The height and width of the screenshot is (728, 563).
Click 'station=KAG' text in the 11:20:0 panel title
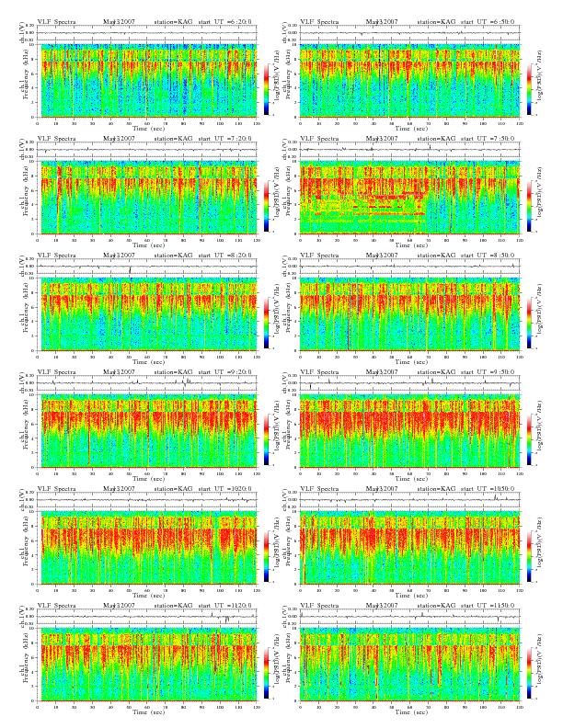click(x=173, y=606)
